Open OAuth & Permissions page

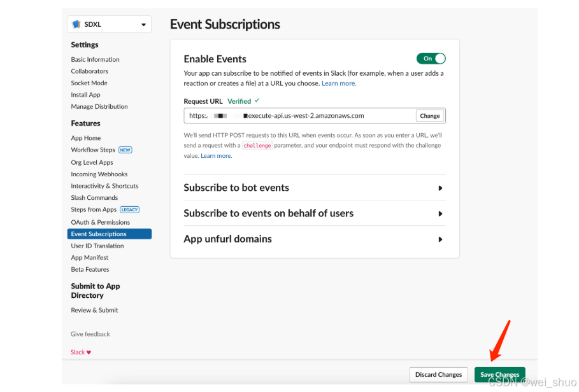101,222
